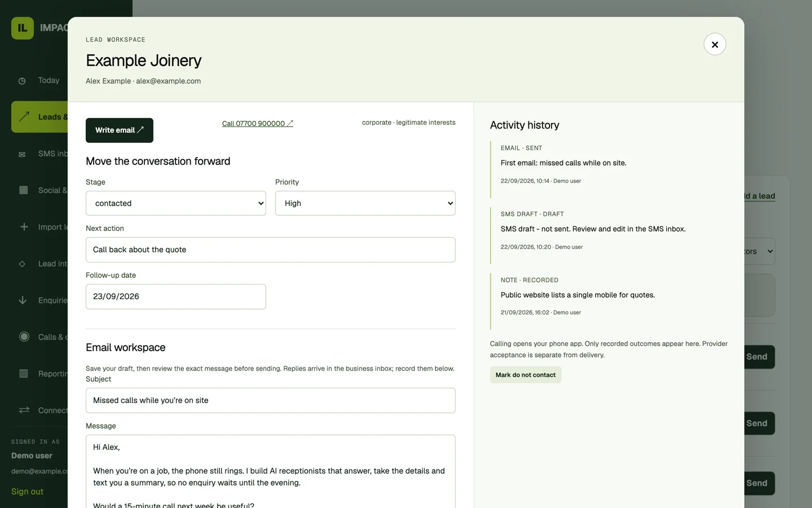Click the Call 07700 900000 link

point(258,124)
